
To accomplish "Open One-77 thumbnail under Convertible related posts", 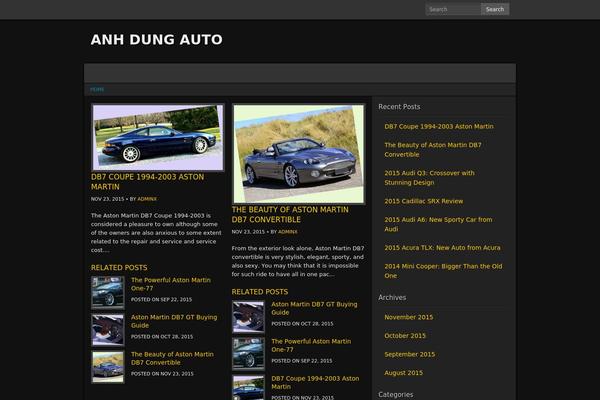I will pos(248,354).
